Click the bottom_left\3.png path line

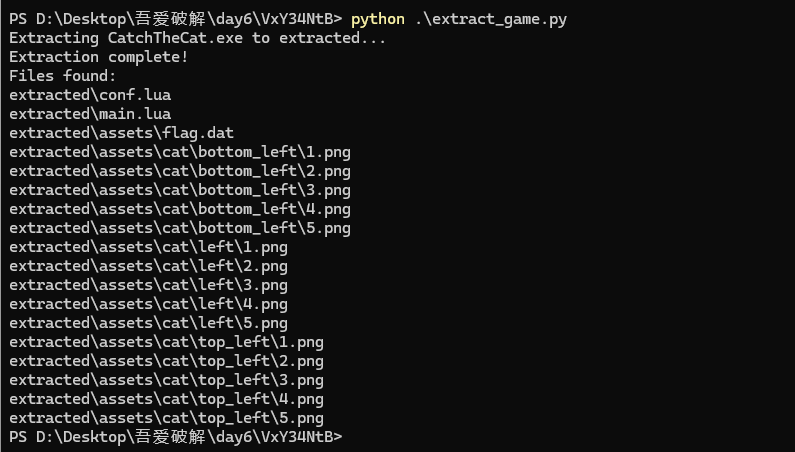[180, 190]
